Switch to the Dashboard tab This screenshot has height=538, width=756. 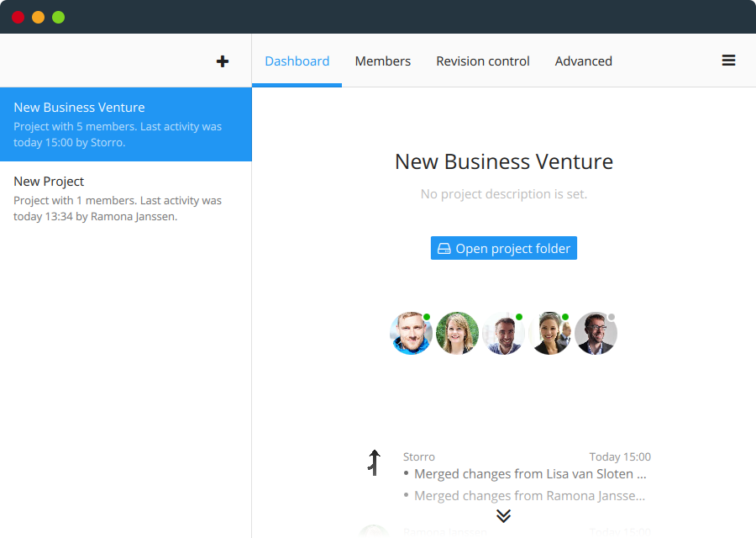tap(297, 61)
